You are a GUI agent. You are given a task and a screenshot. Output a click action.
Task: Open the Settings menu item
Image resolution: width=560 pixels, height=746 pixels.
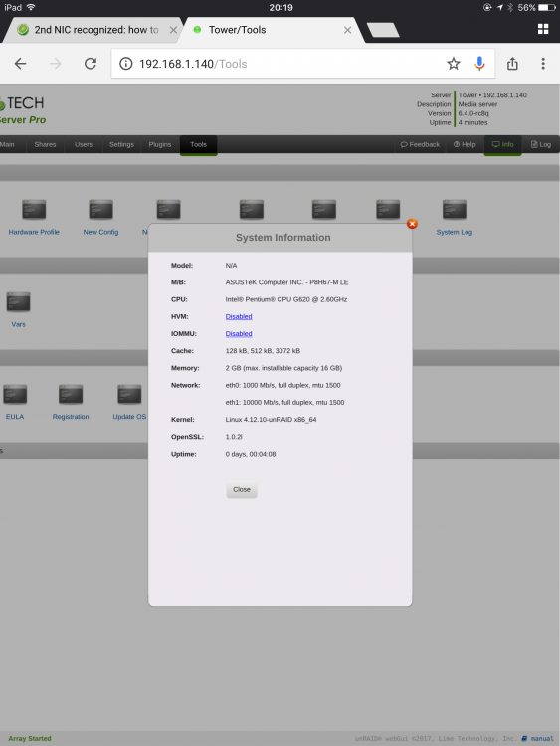(121, 144)
